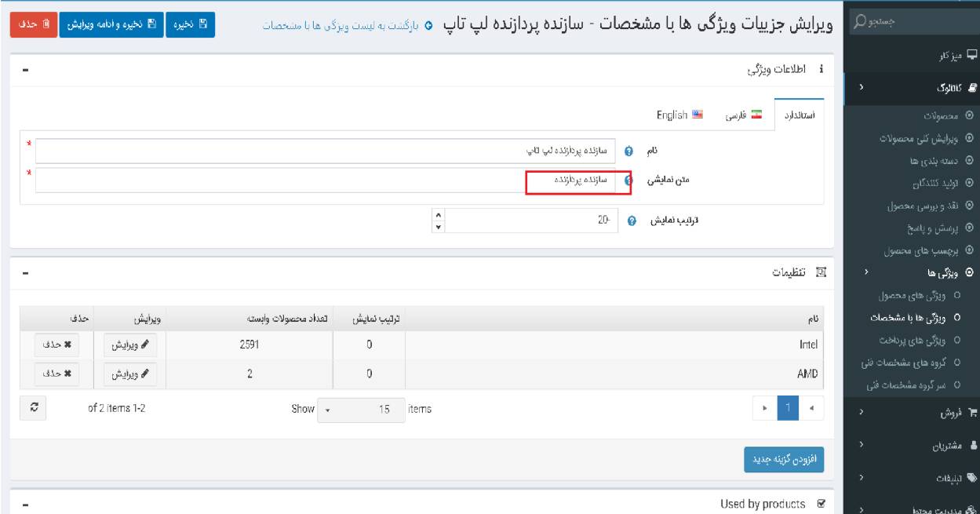
Task: Collapse the تنظیمات panel
Action: click(x=27, y=273)
